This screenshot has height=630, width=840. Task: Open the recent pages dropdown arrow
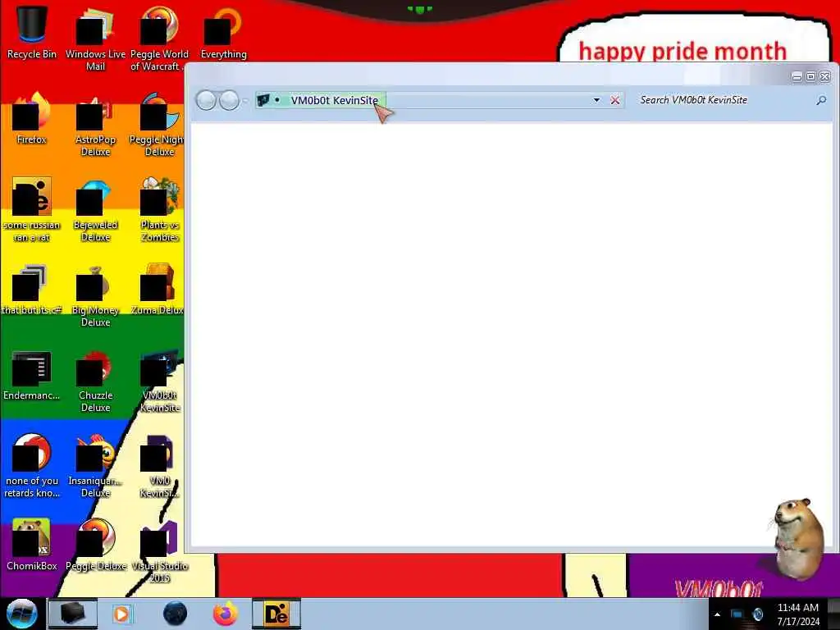[x=245, y=100]
